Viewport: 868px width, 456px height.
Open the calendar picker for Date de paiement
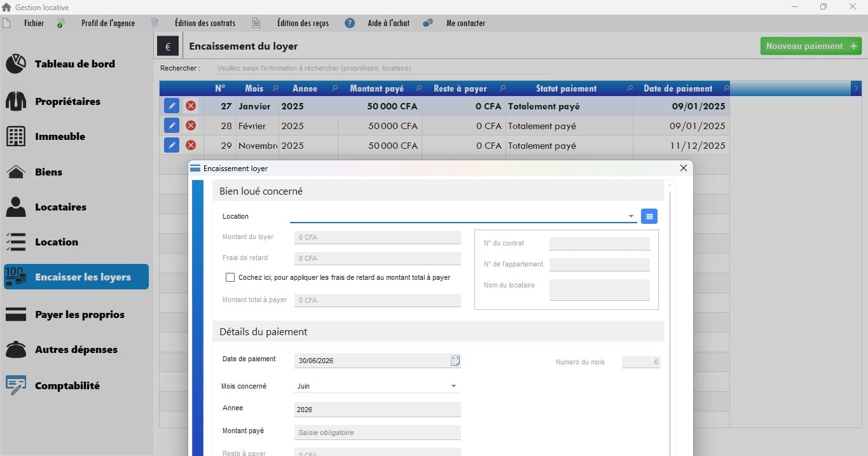click(455, 361)
